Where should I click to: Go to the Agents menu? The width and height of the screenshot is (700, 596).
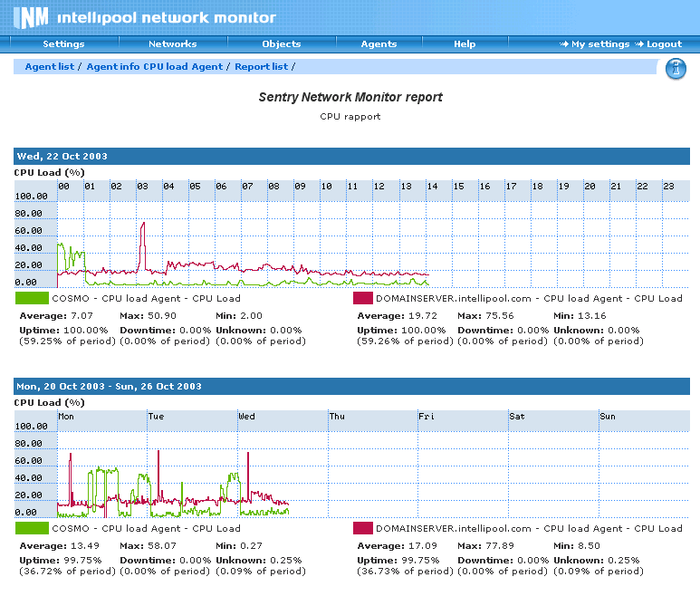click(379, 44)
